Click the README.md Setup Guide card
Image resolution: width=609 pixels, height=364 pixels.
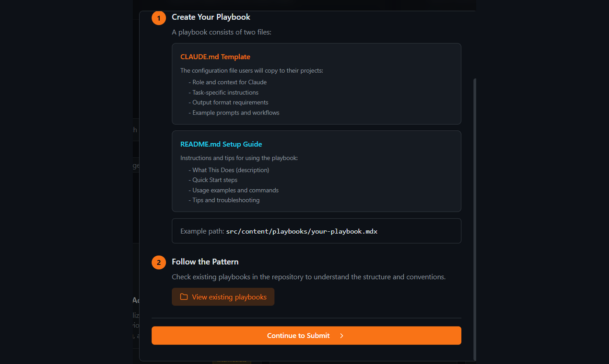coord(316,171)
